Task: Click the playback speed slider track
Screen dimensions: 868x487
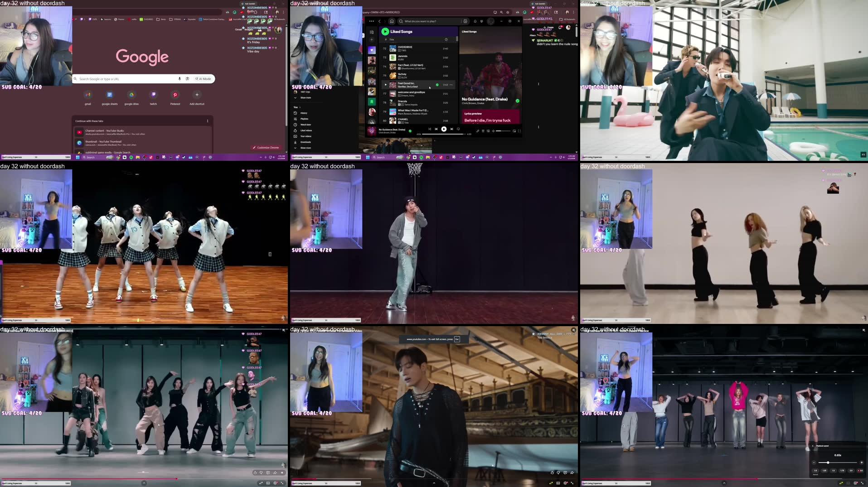Action: (x=838, y=463)
